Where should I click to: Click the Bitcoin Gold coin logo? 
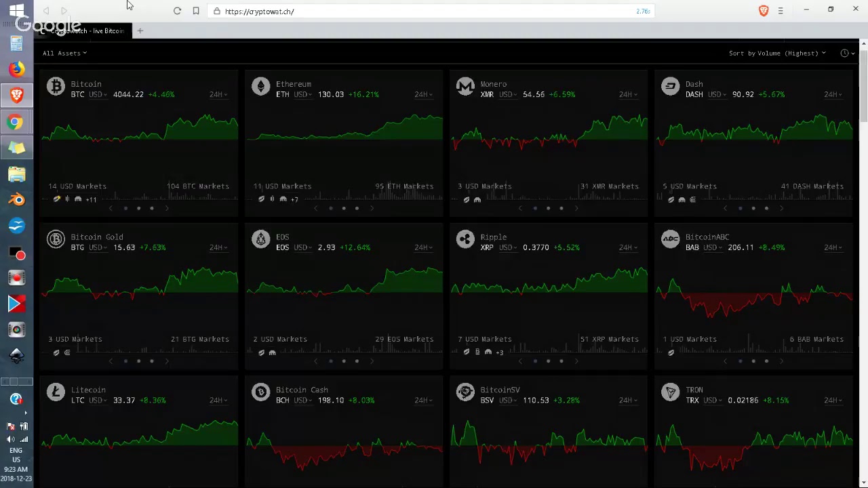click(56, 239)
